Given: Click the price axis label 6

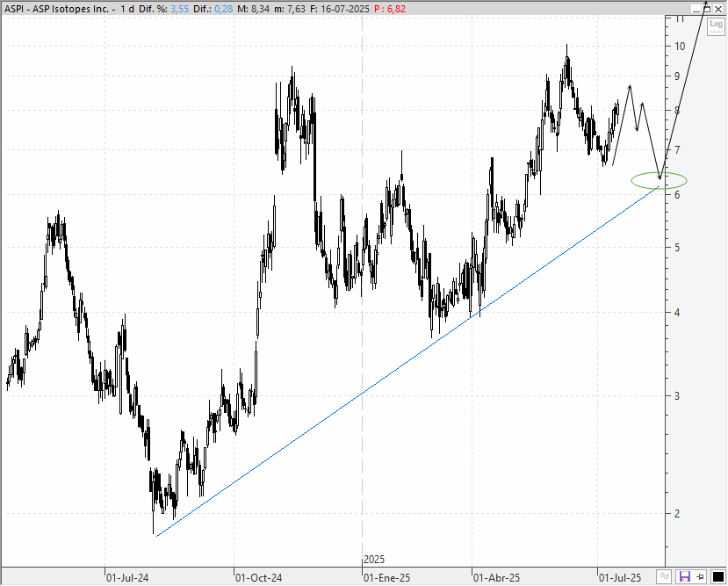Looking at the screenshot, I should pos(677,194).
